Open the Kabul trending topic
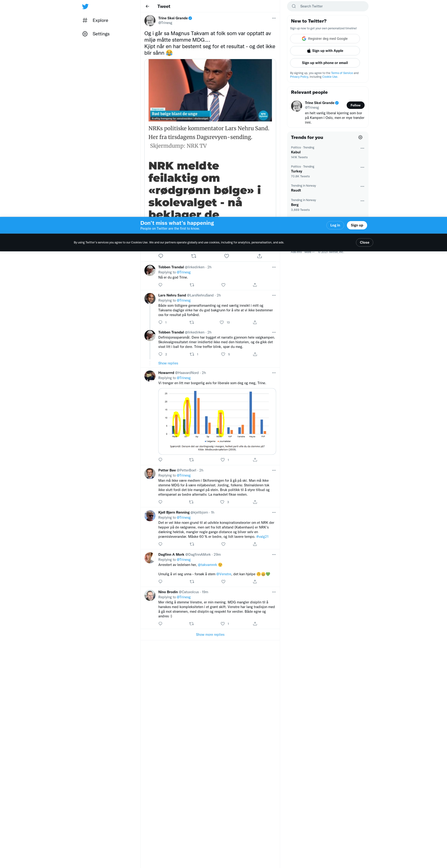447x868 pixels. coord(328,152)
